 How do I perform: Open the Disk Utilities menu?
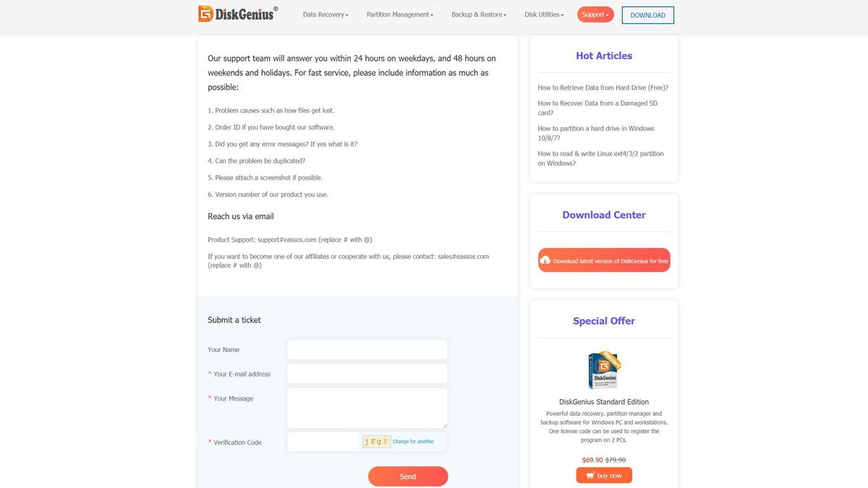(544, 14)
